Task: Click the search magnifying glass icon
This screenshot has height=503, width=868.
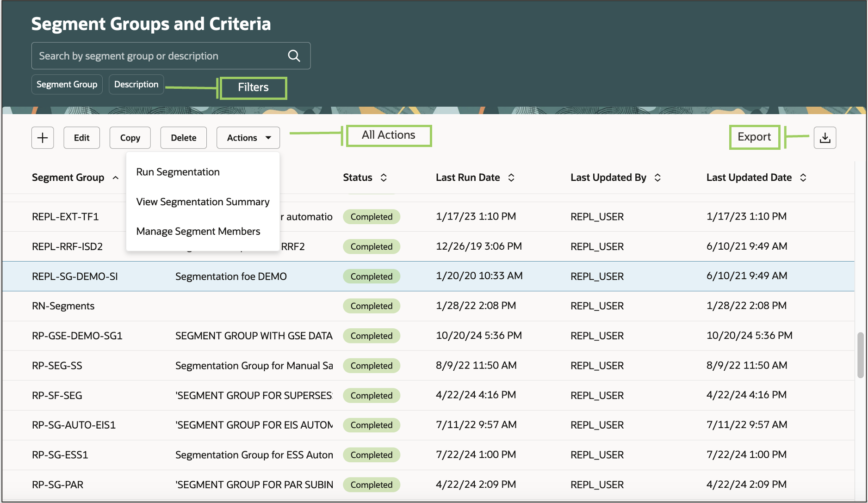Action: click(294, 55)
